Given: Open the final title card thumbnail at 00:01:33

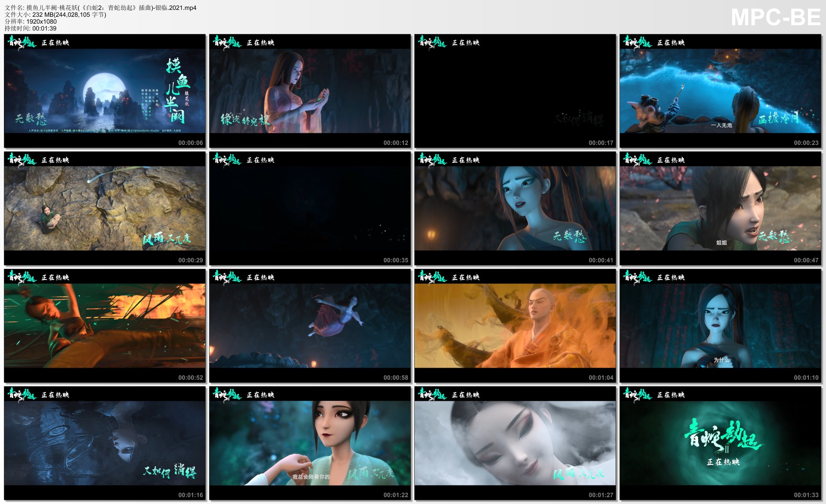Looking at the screenshot, I should click(720, 443).
